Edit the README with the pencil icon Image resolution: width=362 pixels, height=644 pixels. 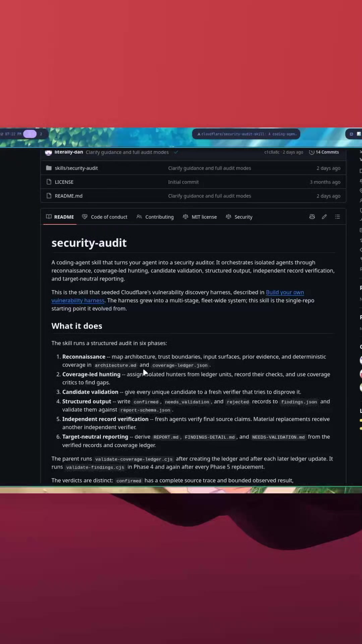pos(324,217)
